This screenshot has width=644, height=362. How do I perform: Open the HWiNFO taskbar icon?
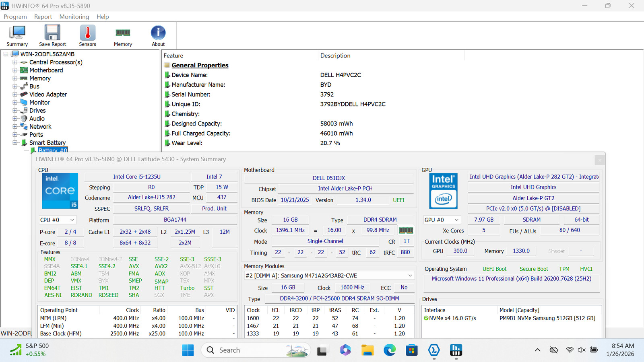tap(456, 350)
